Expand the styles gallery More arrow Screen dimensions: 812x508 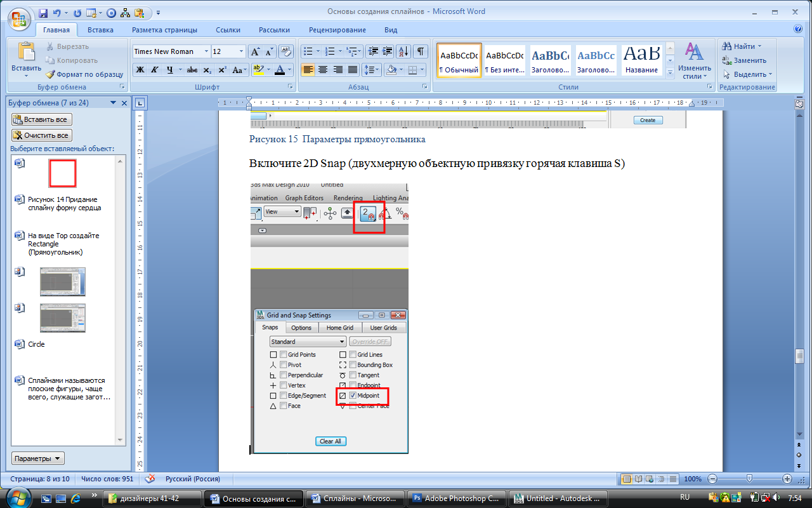[x=671, y=73]
